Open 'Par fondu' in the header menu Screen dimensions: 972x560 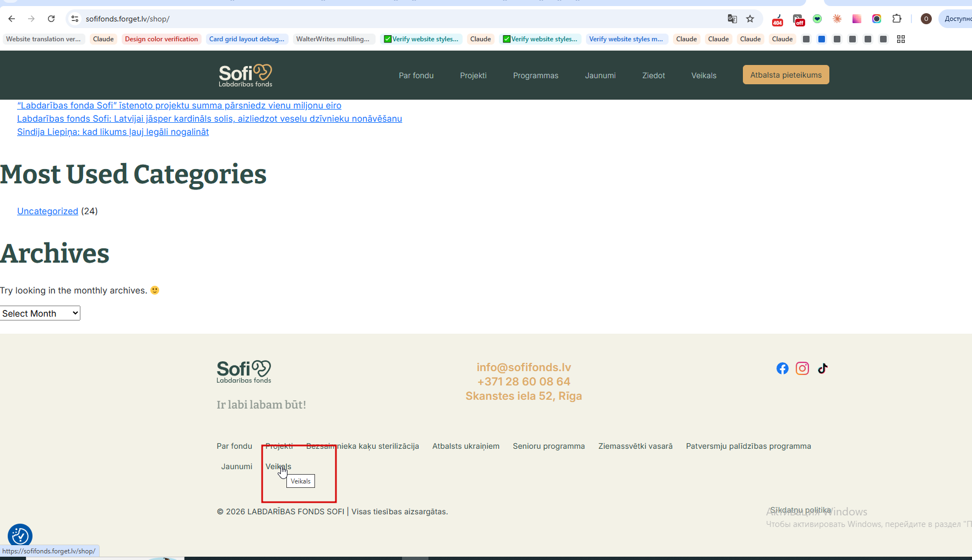point(416,75)
